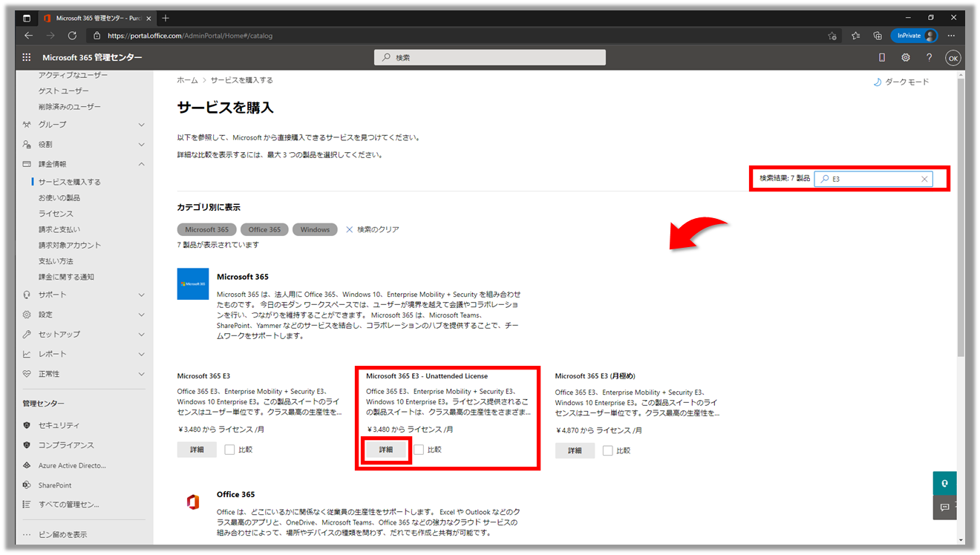This screenshot has height=555, width=980.
Task: Click the 正常性 heart icon
Action: tap(27, 374)
